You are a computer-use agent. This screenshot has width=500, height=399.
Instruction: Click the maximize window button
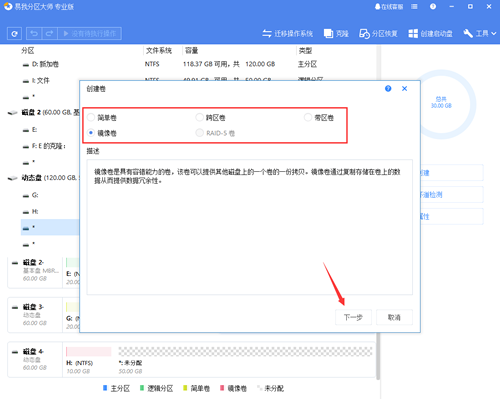[470, 7]
